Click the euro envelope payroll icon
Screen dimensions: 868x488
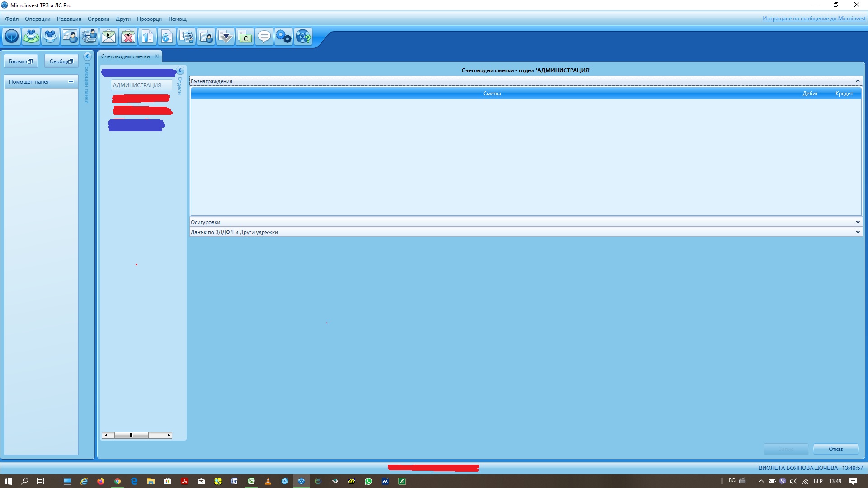click(108, 36)
